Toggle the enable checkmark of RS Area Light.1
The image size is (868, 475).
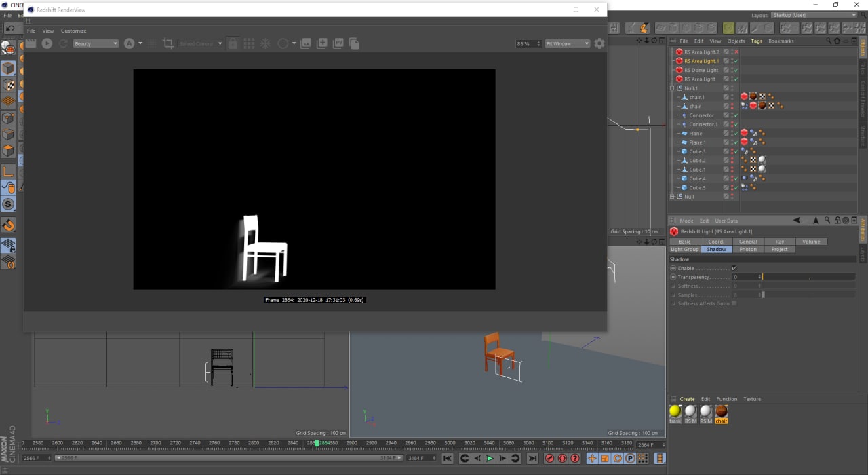[x=736, y=61]
